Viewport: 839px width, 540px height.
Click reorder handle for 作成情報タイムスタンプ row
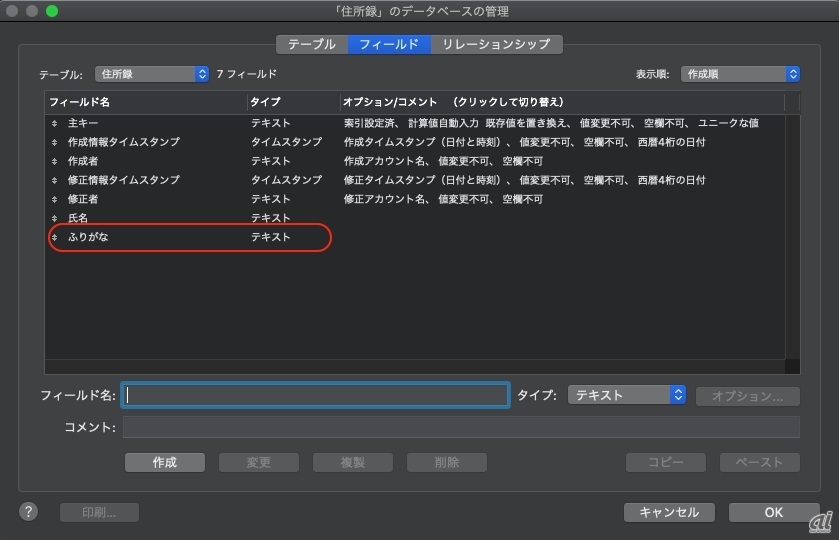point(55,142)
